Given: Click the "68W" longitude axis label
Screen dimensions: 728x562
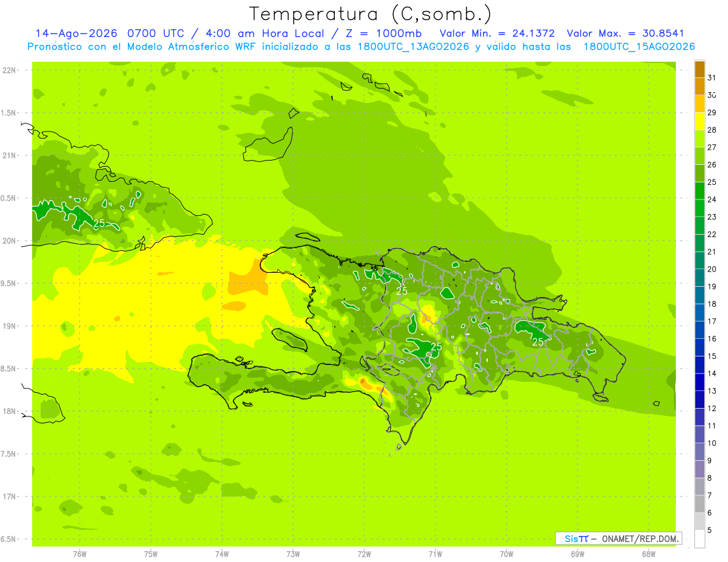Looking at the screenshot, I should tap(648, 554).
